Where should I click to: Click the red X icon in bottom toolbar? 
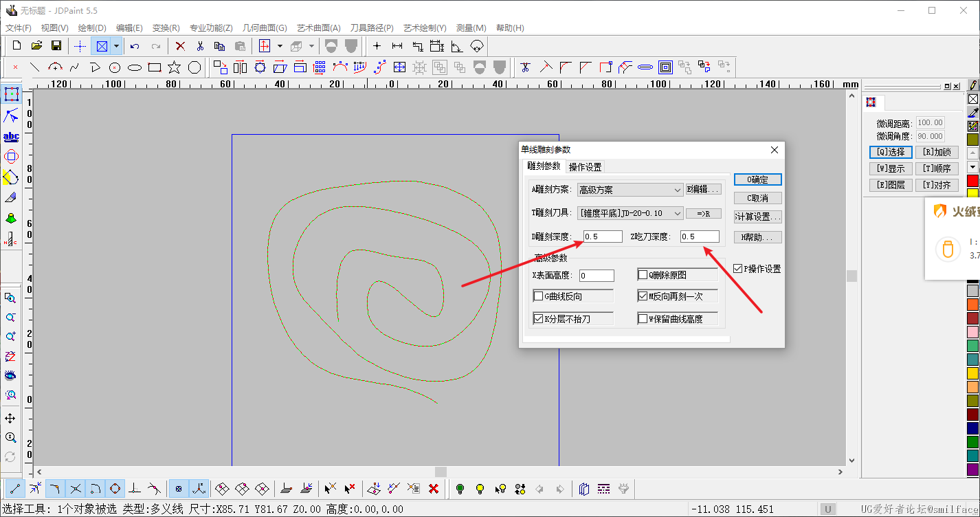(x=434, y=489)
